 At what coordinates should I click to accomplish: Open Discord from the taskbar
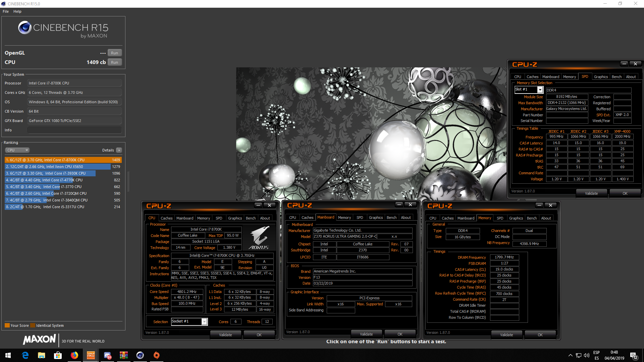(x=107, y=355)
